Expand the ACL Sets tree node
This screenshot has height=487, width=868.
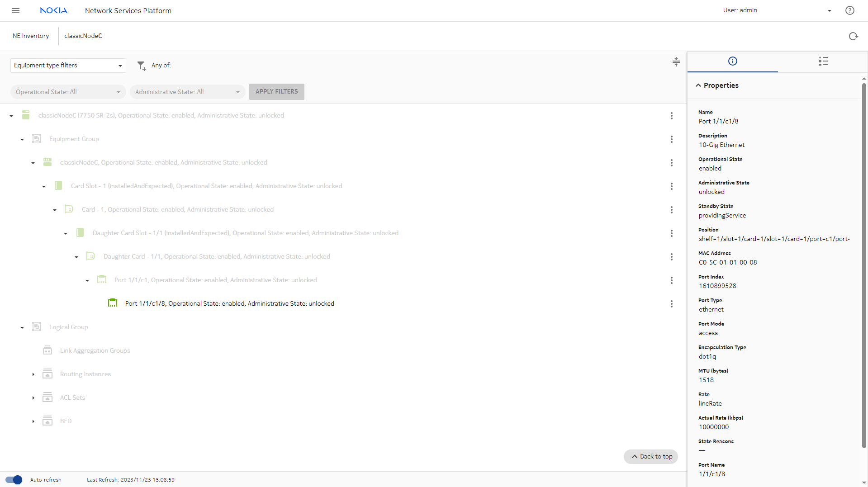[33, 398]
